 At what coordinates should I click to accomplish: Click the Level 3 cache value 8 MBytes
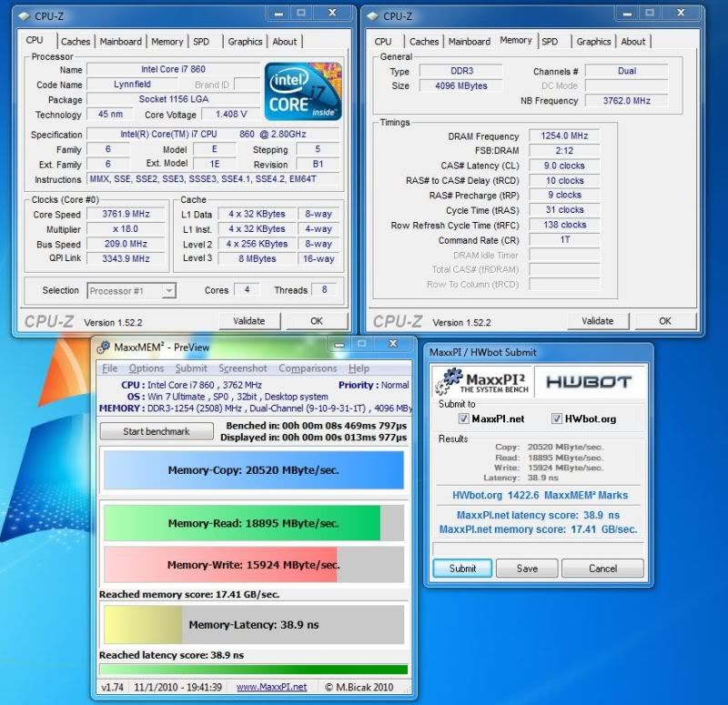point(258,258)
